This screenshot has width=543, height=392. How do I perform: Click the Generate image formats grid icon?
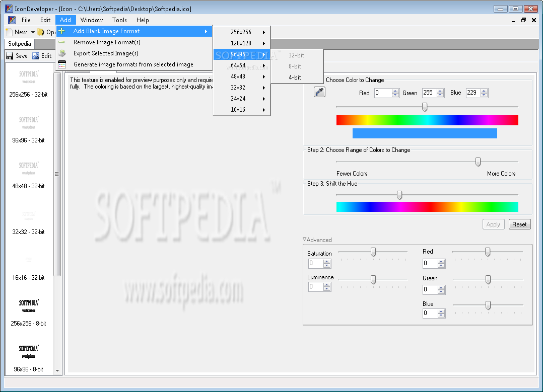tap(62, 64)
